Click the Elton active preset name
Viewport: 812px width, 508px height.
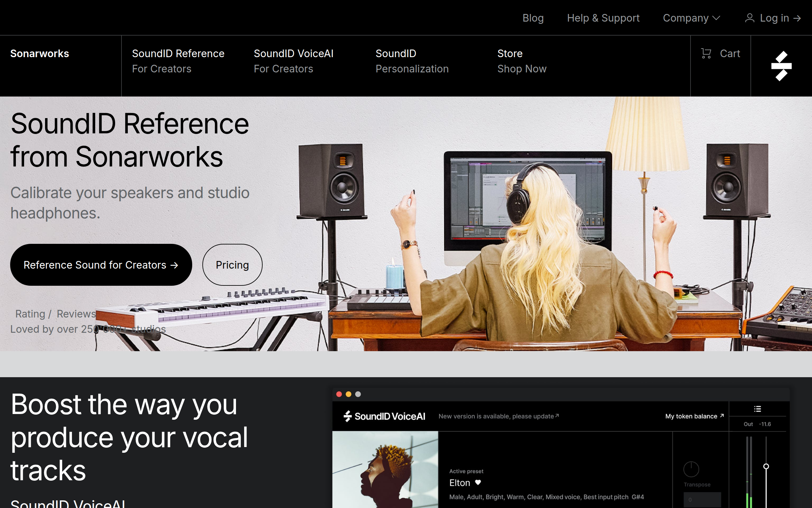tap(459, 483)
